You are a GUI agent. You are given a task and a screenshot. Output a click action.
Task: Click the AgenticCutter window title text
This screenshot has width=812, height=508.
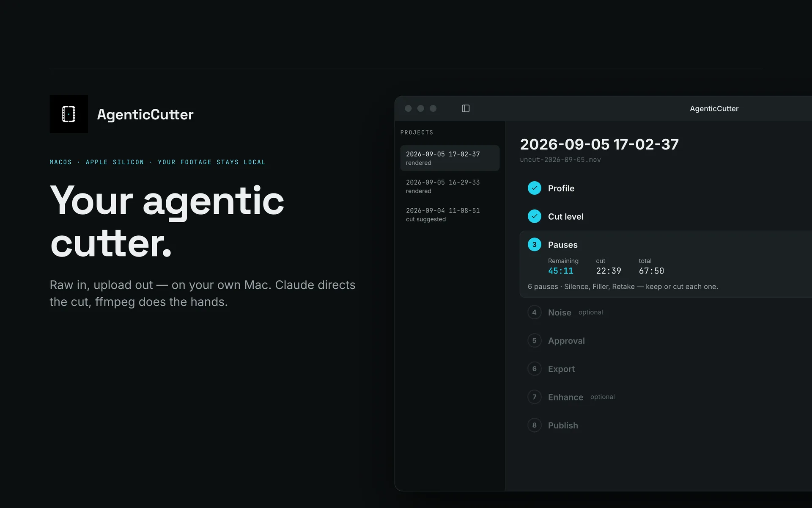(714, 108)
